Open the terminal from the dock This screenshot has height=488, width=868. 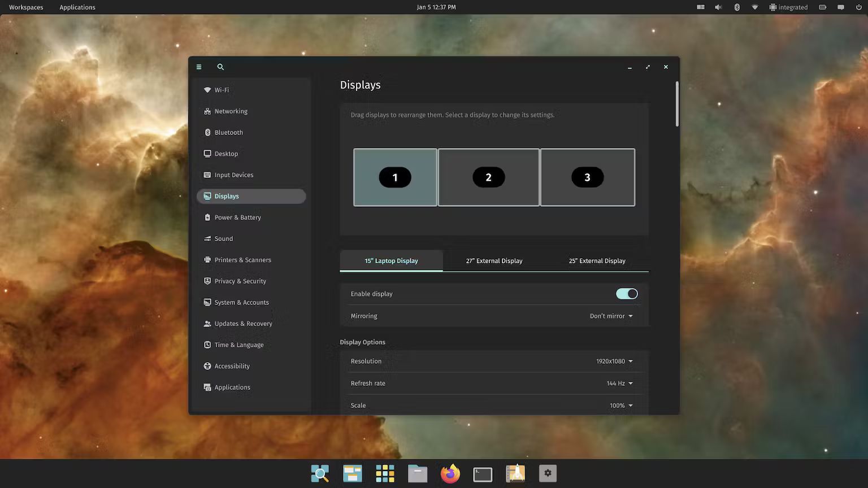tap(482, 473)
